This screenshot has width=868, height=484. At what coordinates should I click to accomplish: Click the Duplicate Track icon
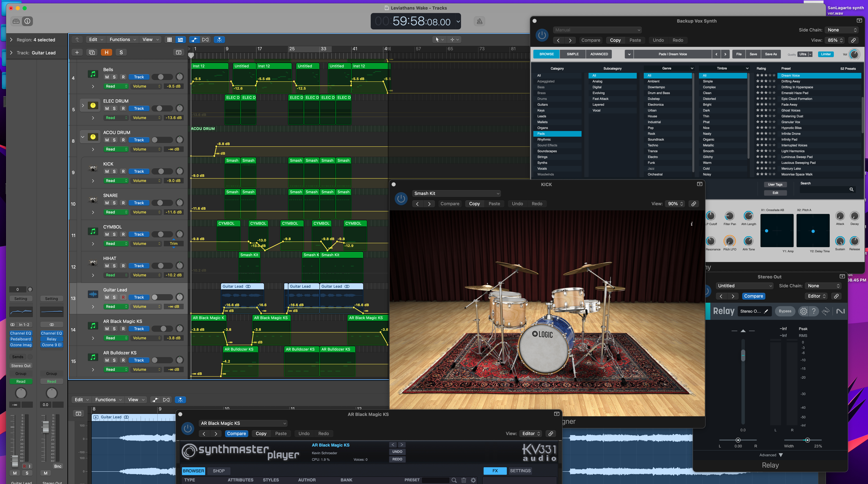(x=92, y=52)
